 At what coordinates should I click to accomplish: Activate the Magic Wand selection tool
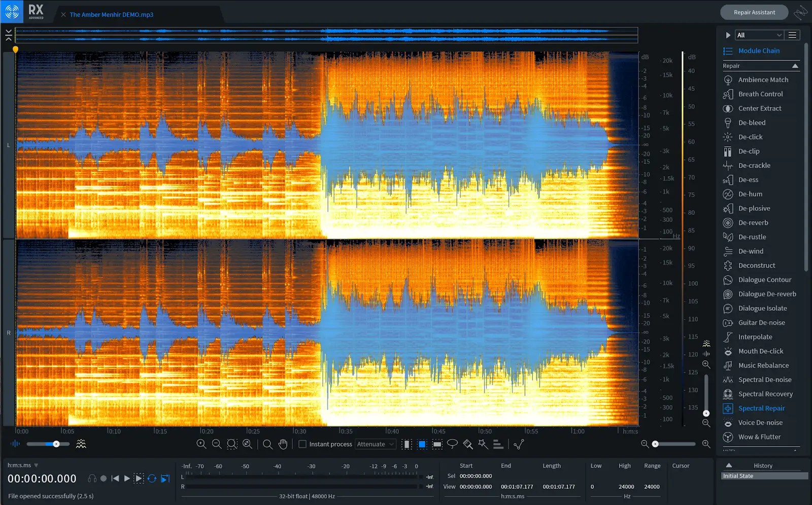pos(483,444)
